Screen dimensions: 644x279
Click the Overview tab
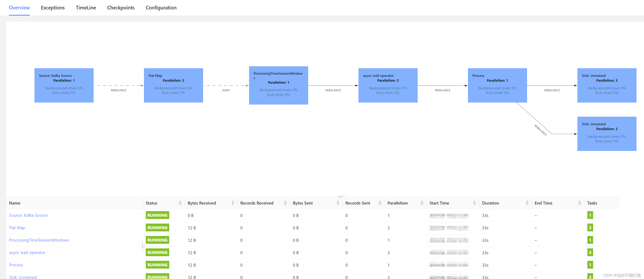pyautogui.click(x=19, y=8)
